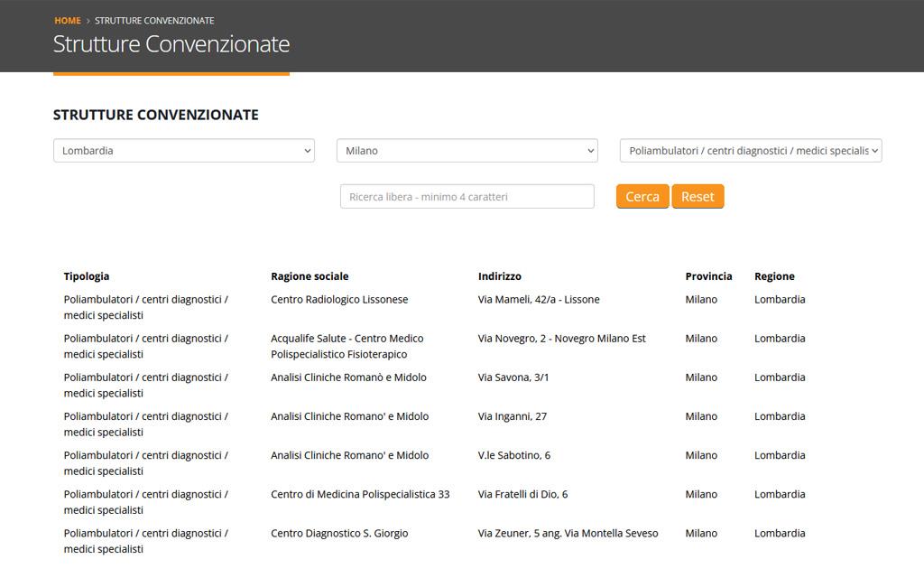Click the Cerca button
This screenshot has width=924, height=578.
[642, 196]
